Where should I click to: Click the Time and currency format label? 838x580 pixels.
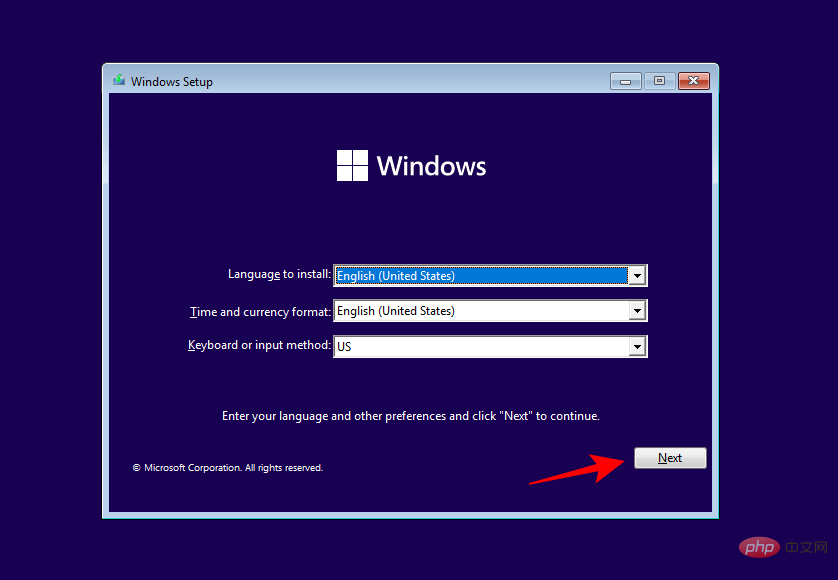[x=259, y=311]
